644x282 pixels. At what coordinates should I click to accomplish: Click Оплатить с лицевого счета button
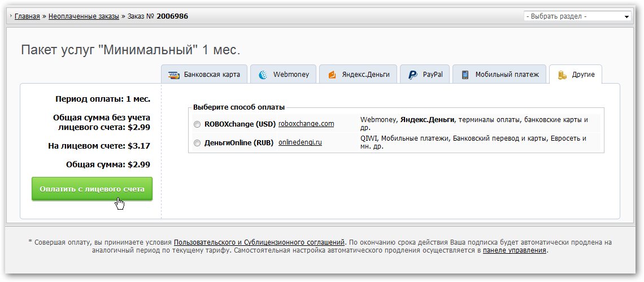[x=92, y=189]
